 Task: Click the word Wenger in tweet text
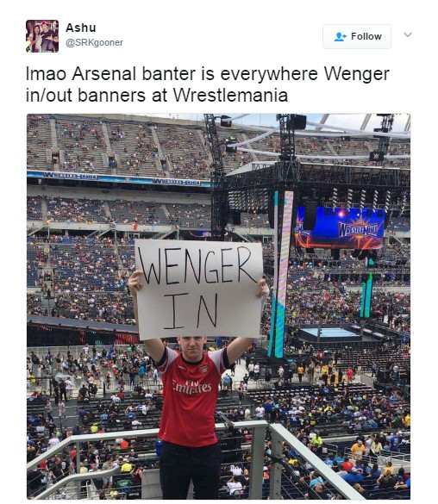pyautogui.click(x=356, y=73)
